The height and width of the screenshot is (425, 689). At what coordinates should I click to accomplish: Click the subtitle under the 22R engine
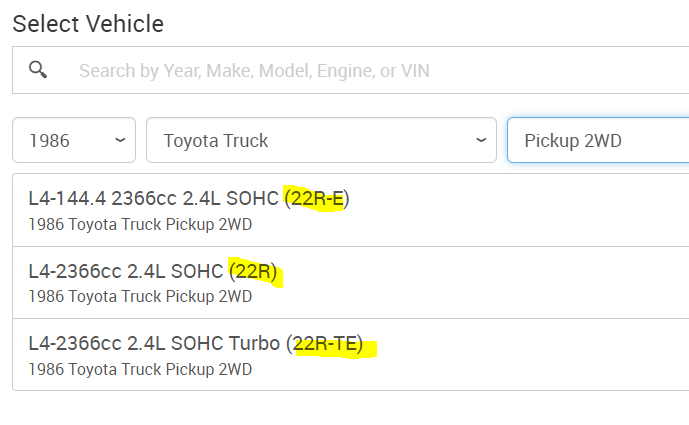click(x=140, y=297)
